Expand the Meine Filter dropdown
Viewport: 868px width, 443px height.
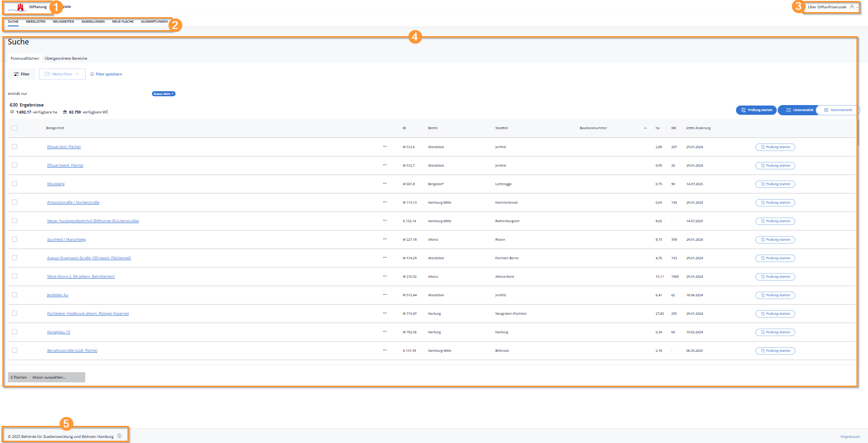click(x=62, y=74)
